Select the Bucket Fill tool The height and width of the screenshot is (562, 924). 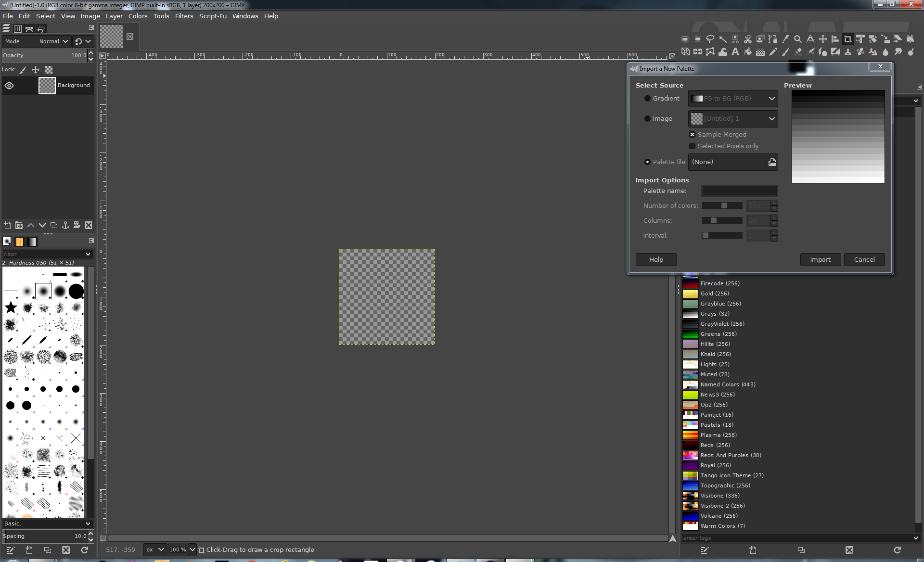point(747,52)
